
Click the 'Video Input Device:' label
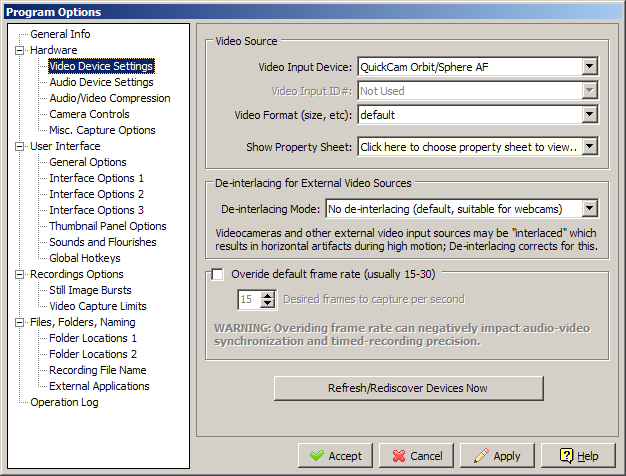[305, 67]
